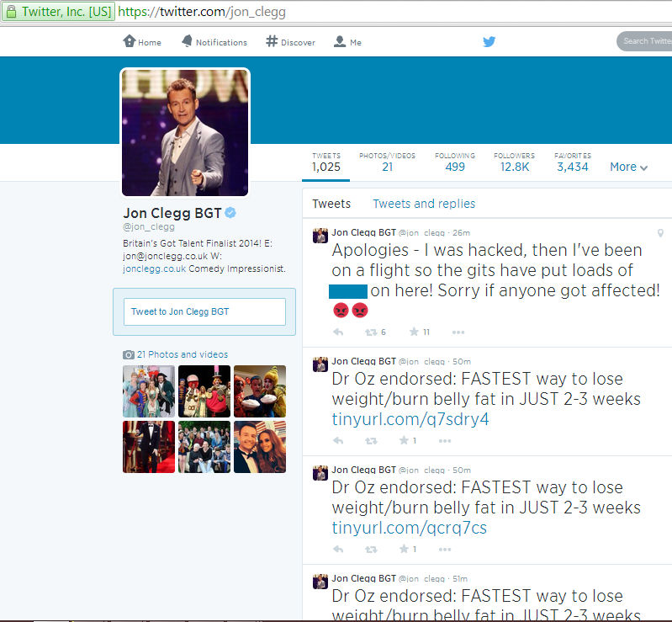Click the green SSL padlock icon
This screenshot has width=672, height=622.
(12, 12)
